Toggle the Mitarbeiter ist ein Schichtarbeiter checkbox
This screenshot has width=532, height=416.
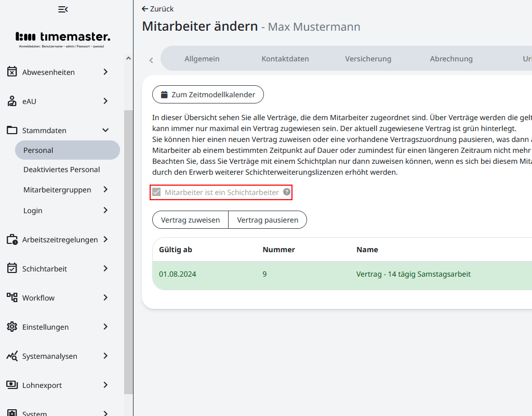point(156,192)
